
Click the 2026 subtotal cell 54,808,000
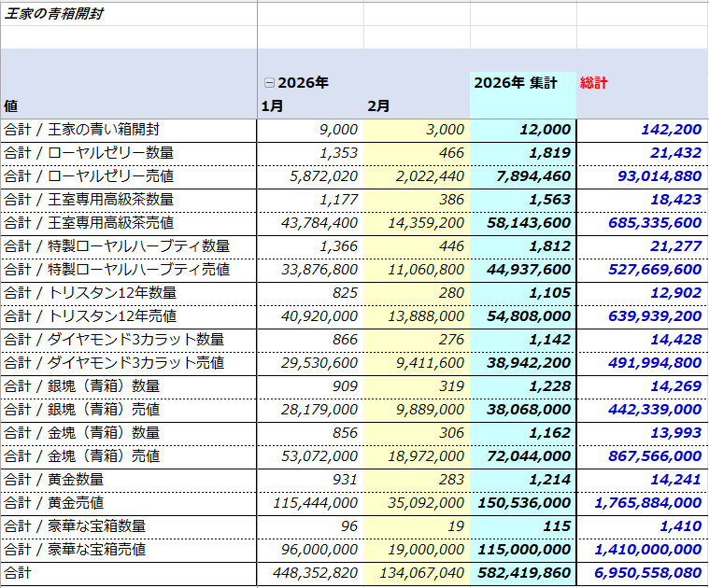529,316
